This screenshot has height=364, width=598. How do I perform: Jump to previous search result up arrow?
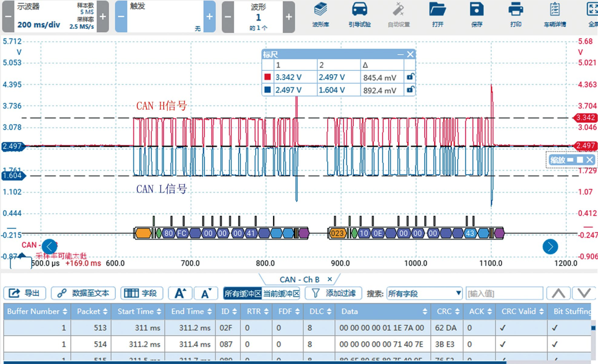(558, 293)
